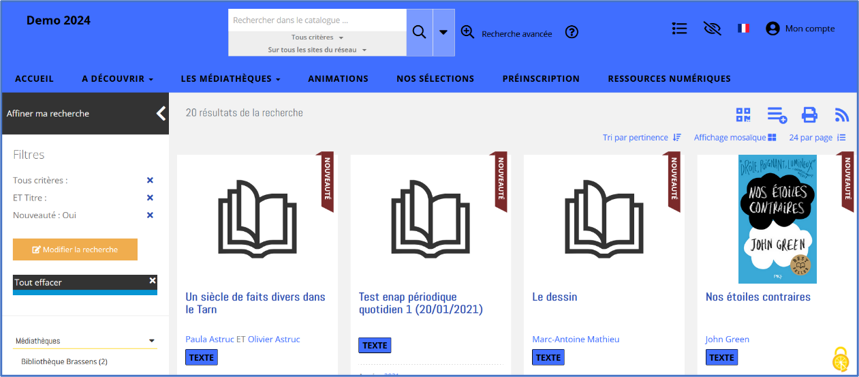Viewport: 859px width, 377px height.
Task: Click the printer icon
Action: point(809,115)
